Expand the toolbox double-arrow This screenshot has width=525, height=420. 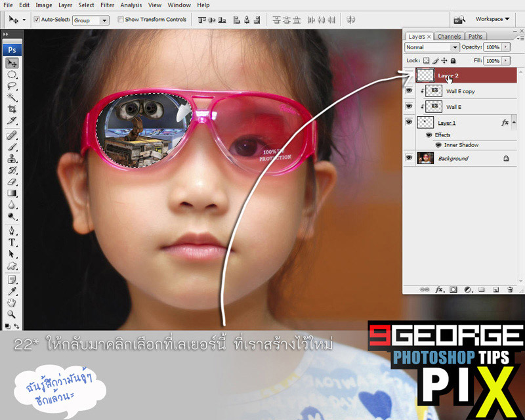point(6,34)
